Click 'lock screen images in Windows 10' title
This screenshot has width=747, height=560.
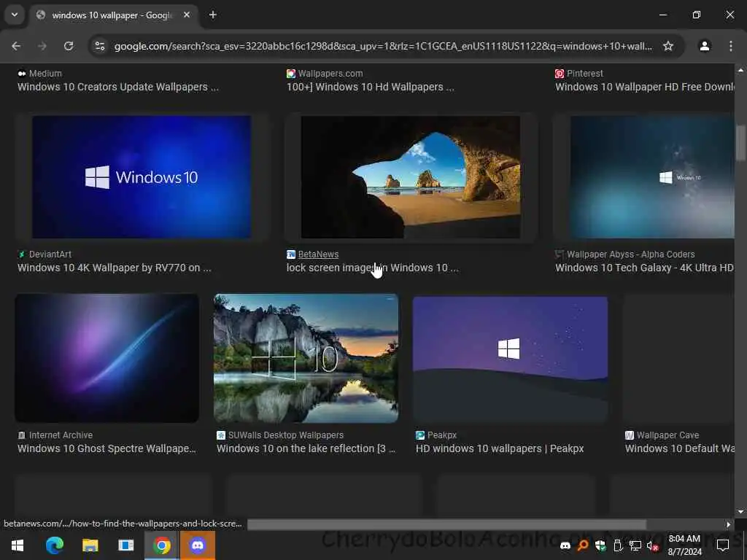coord(372,268)
